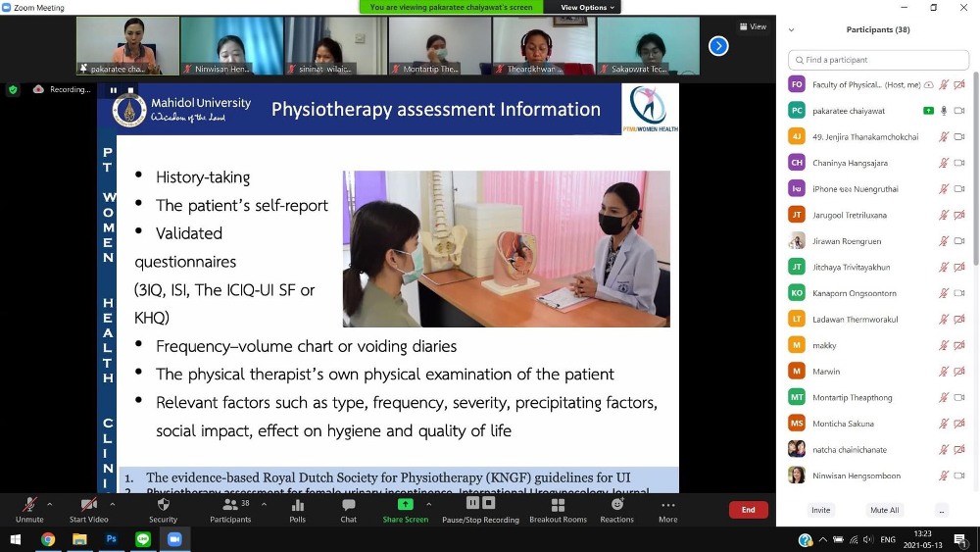The image size is (980, 552).
Task: Start Video camera toggle
Action: tap(88, 509)
